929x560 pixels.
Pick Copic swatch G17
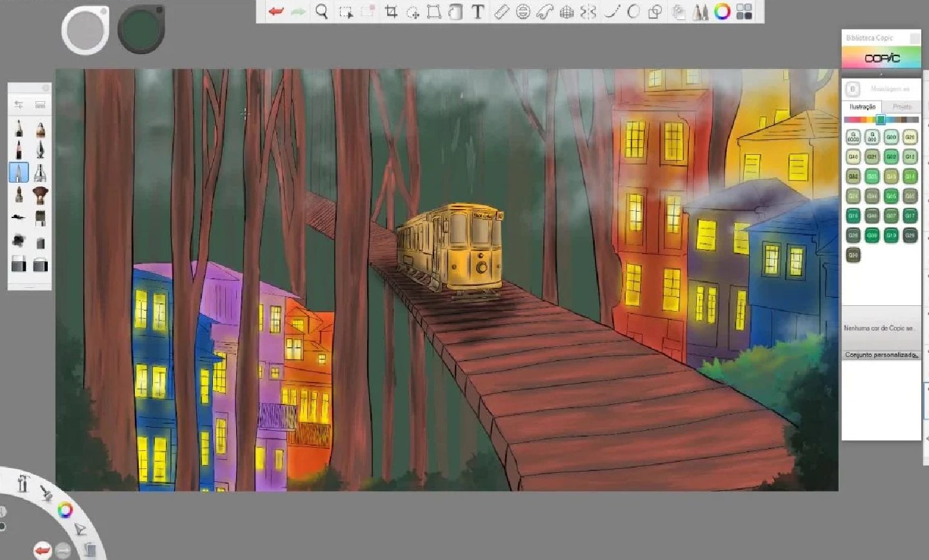point(910,215)
